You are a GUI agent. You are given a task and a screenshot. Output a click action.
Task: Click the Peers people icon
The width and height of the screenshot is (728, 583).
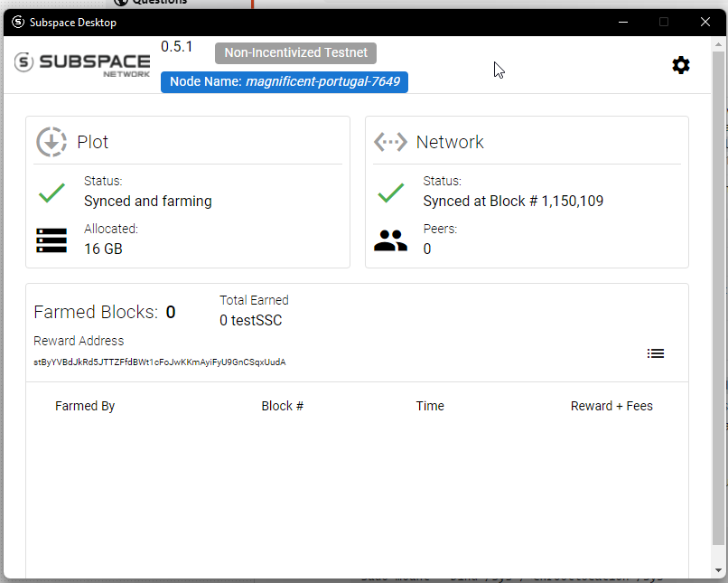point(390,240)
